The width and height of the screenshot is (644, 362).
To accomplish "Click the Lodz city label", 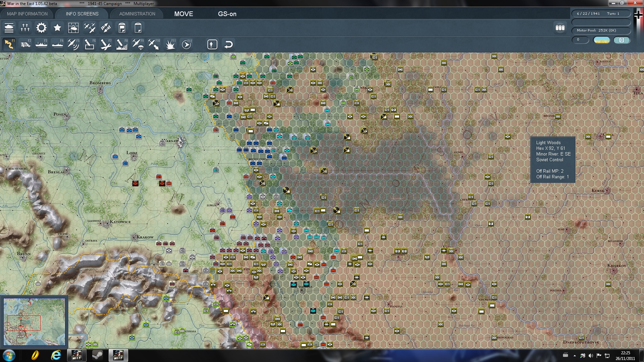I will pyautogui.click(x=132, y=153).
